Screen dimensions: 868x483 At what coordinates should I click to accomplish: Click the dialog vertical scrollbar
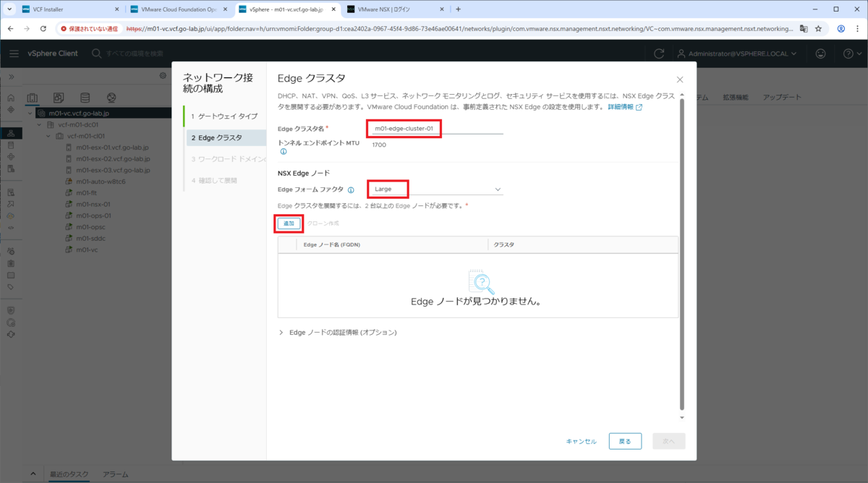tap(681, 253)
